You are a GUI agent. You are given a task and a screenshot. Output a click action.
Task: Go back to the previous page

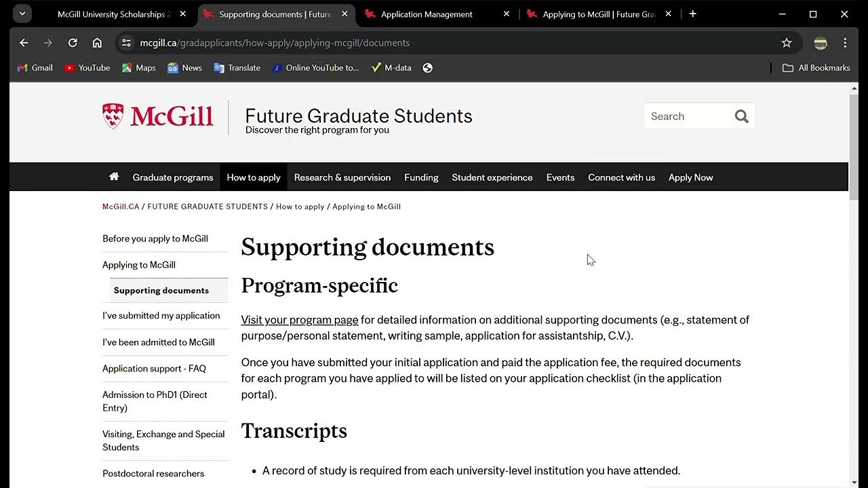(24, 43)
